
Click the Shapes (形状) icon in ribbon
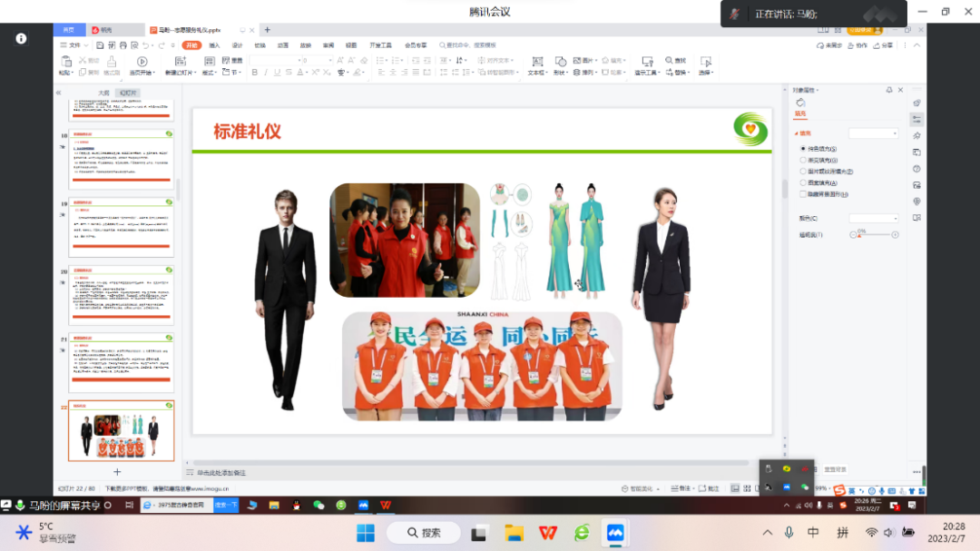pyautogui.click(x=560, y=62)
